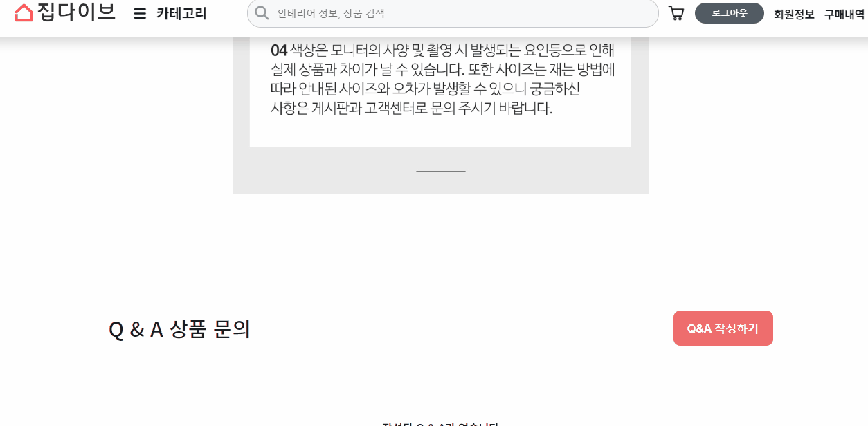Viewport: 868px width, 426px height.
Task: Go home via 집다이브 logo text
Action: (76, 12)
